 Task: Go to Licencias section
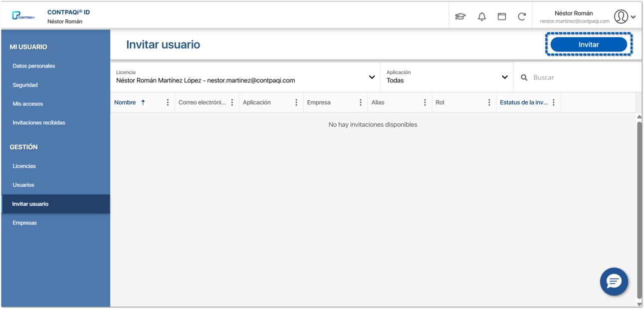[x=24, y=166]
